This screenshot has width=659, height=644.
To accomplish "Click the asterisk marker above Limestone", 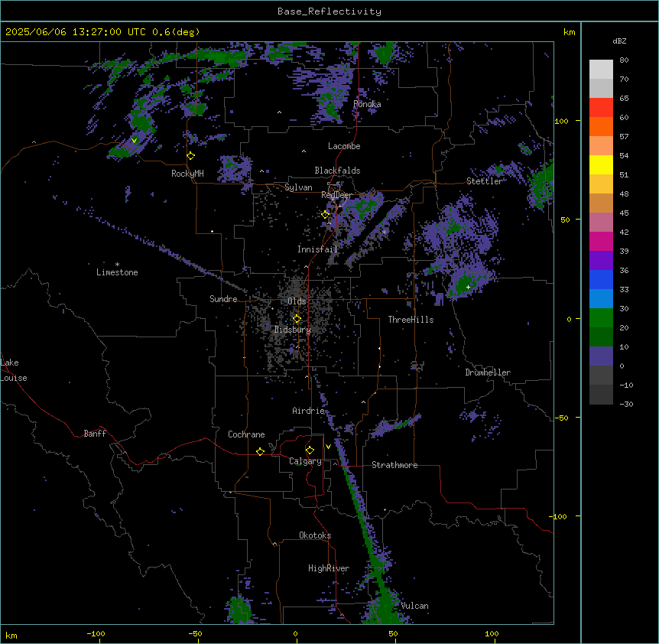I will click(117, 265).
